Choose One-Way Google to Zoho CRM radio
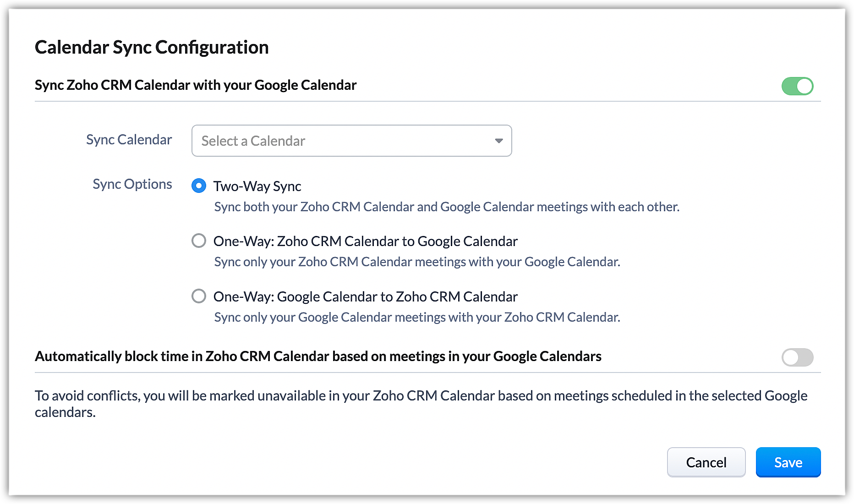Image resolution: width=854 pixels, height=504 pixels. 199,296
